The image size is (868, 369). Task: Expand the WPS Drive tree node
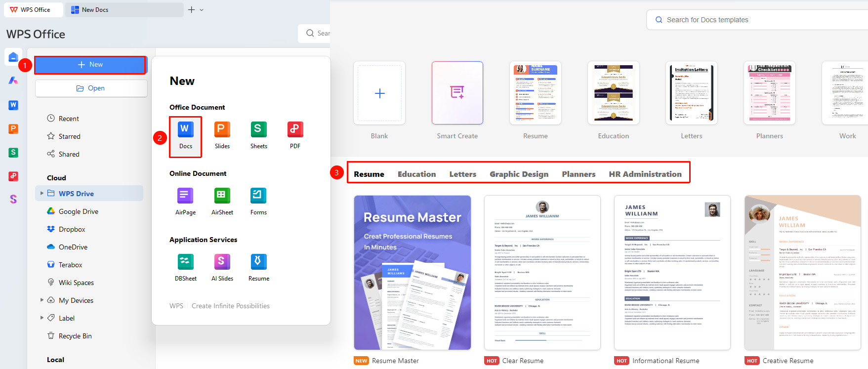pos(42,193)
